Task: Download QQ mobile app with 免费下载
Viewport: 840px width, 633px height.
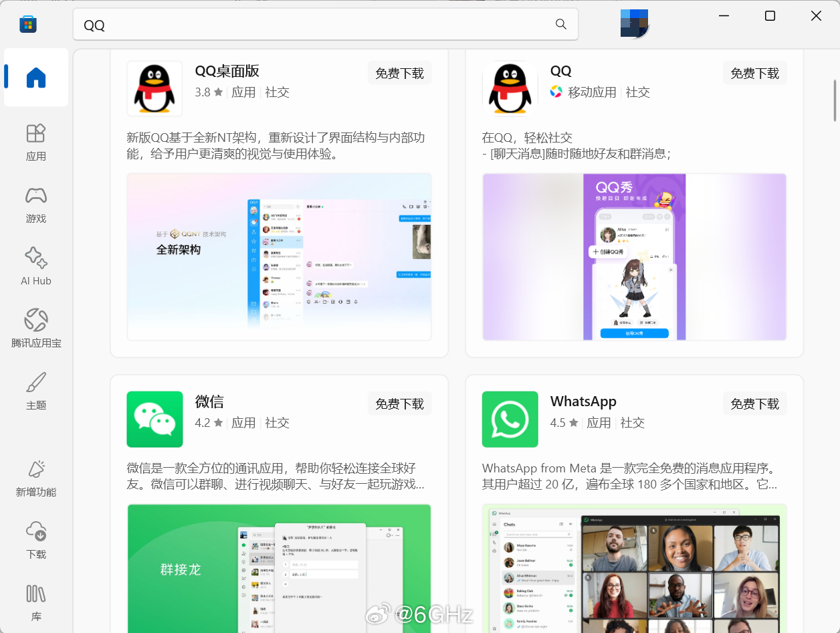Action: coord(755,73)
